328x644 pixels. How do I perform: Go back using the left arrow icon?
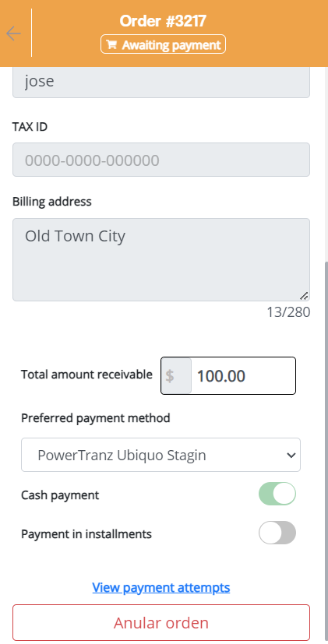(x=13, y=33)
